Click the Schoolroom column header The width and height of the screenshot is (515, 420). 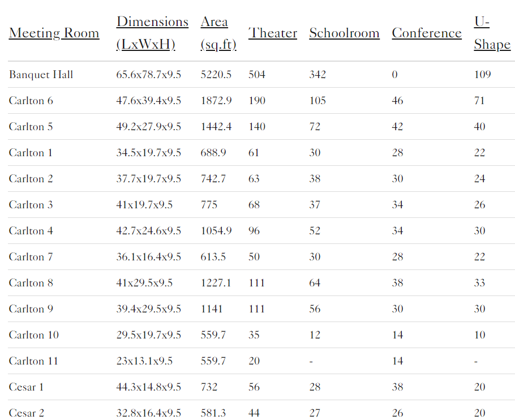(344, 33)
